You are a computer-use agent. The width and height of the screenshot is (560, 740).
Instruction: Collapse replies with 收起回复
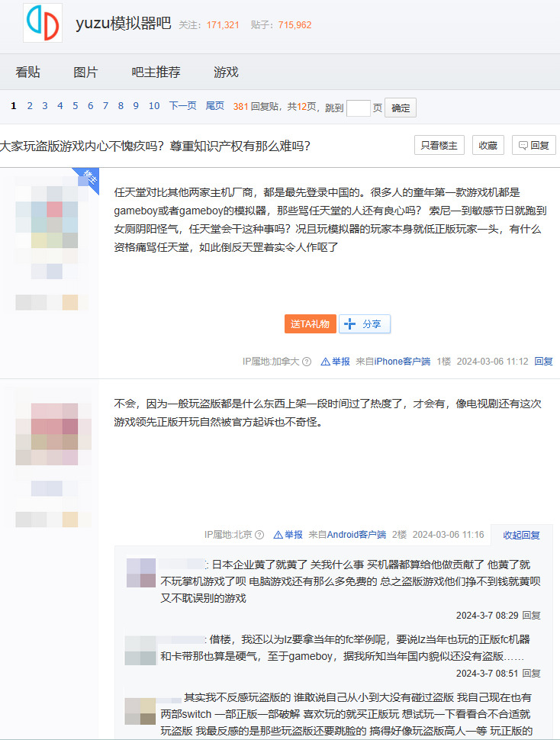click(521, 535)
